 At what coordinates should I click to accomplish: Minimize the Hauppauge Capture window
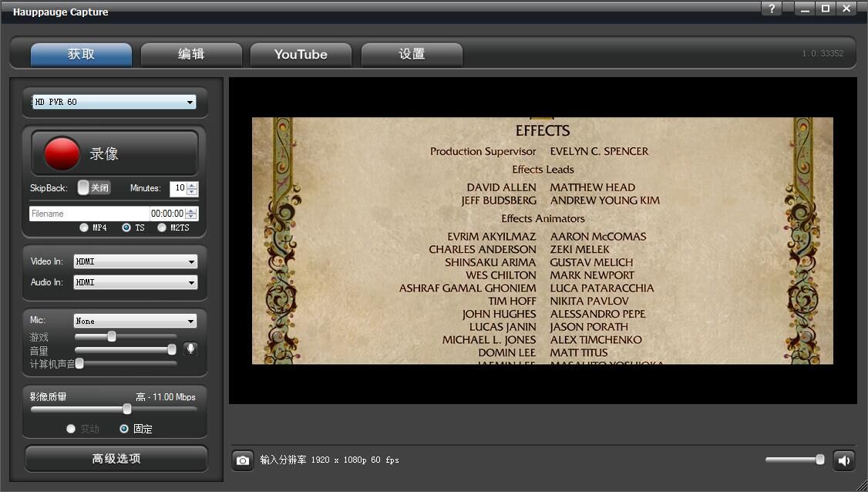coord(804,8)
